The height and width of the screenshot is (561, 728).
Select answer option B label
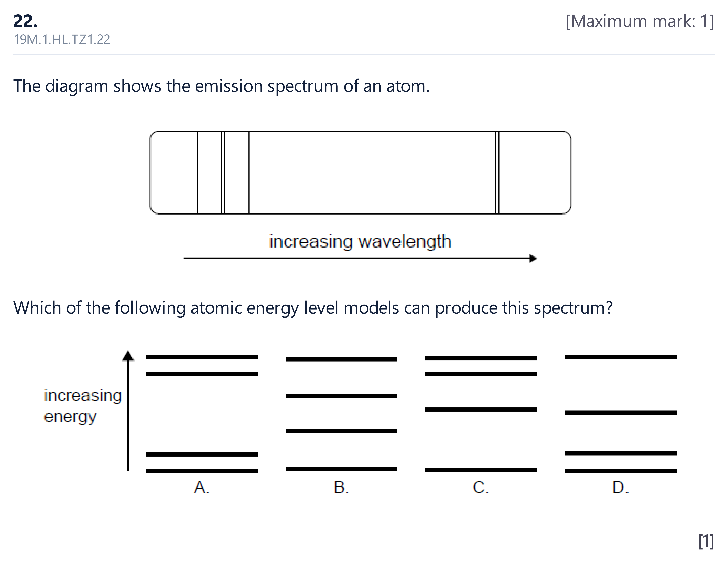click(x=341, y=487)
